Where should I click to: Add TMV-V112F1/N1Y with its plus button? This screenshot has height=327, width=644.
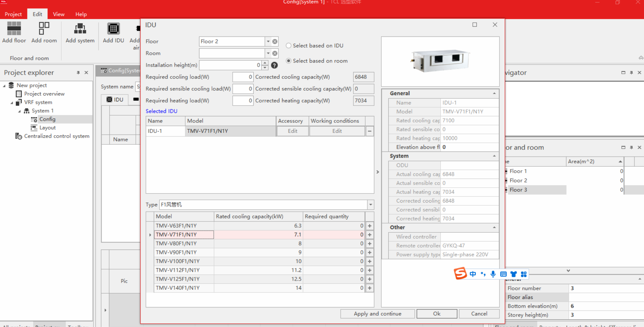pyautogui.click(x=370, y=270)
